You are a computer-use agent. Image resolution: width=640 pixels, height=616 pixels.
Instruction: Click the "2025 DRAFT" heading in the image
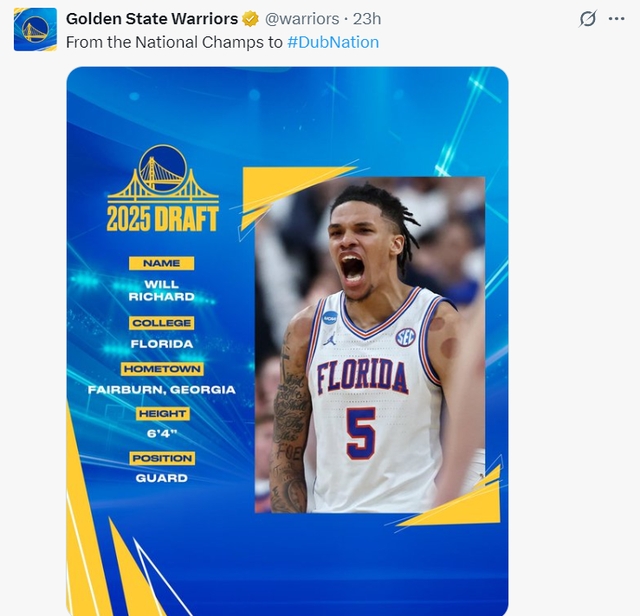(x=162, y=219)
